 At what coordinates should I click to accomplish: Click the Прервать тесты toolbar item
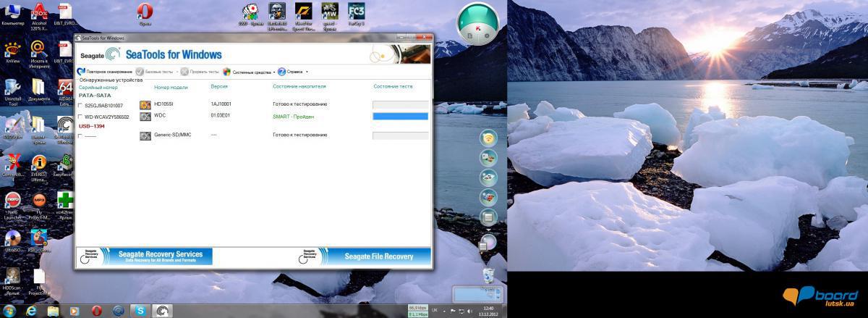coord(202,72)
